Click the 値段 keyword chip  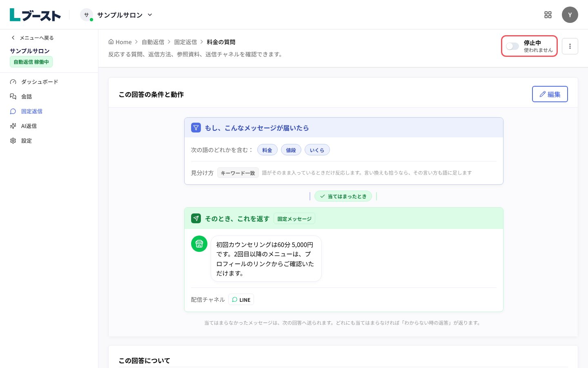[x=291, y=150]
